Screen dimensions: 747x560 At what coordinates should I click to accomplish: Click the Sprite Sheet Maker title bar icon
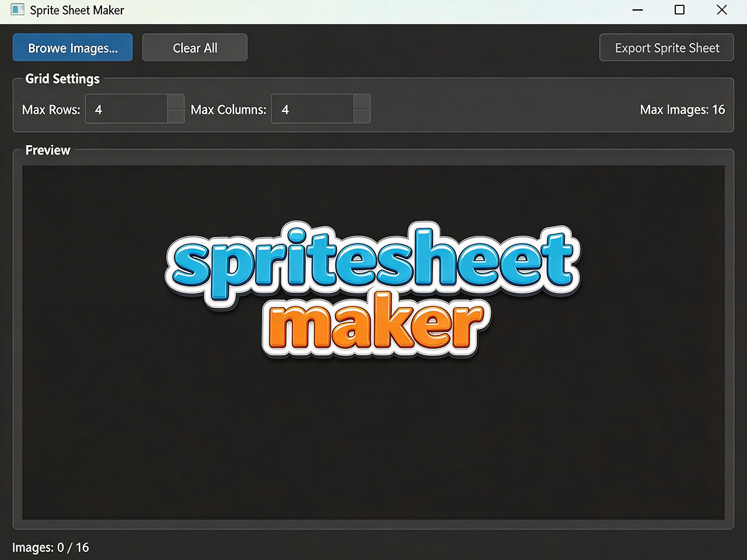pos(18,10)
